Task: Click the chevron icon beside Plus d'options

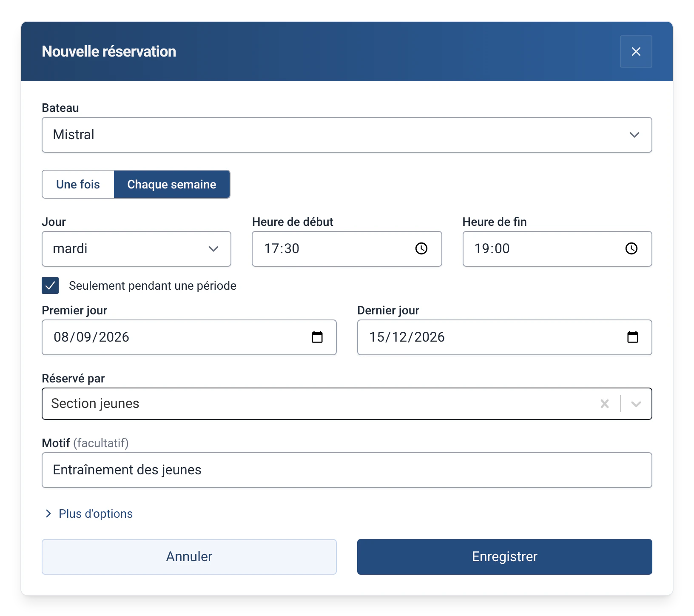Action: click(x=48, y=513)
